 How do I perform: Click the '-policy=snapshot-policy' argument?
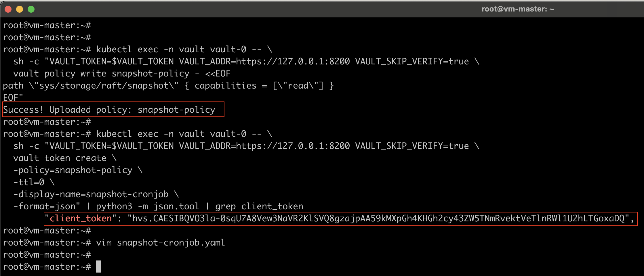(73, 170)
